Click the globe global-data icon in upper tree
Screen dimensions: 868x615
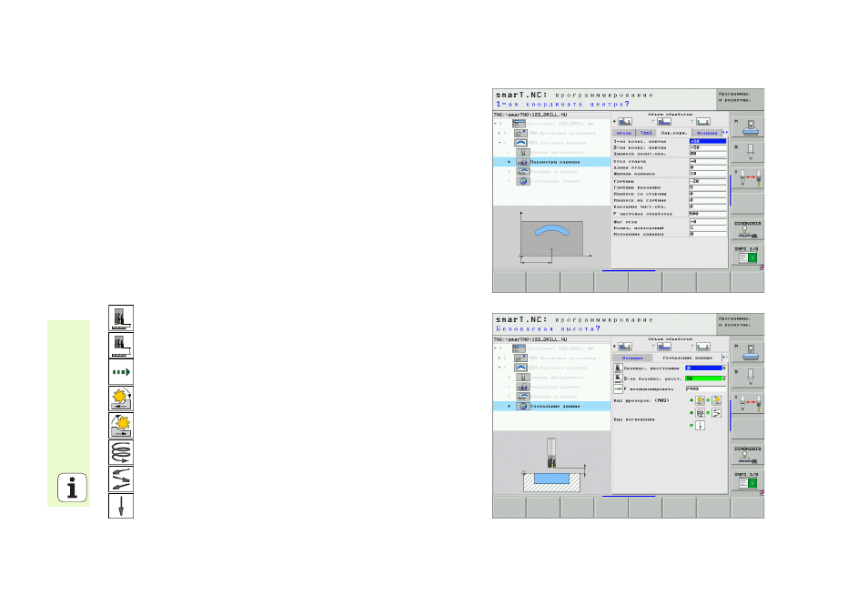pyautogui.click(x=523, y=181)
